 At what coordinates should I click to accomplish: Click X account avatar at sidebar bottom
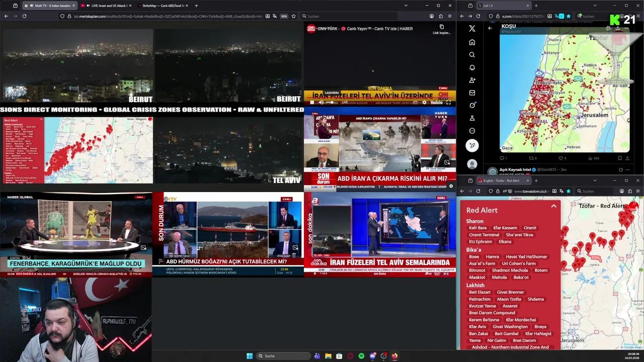click(472, 164)
